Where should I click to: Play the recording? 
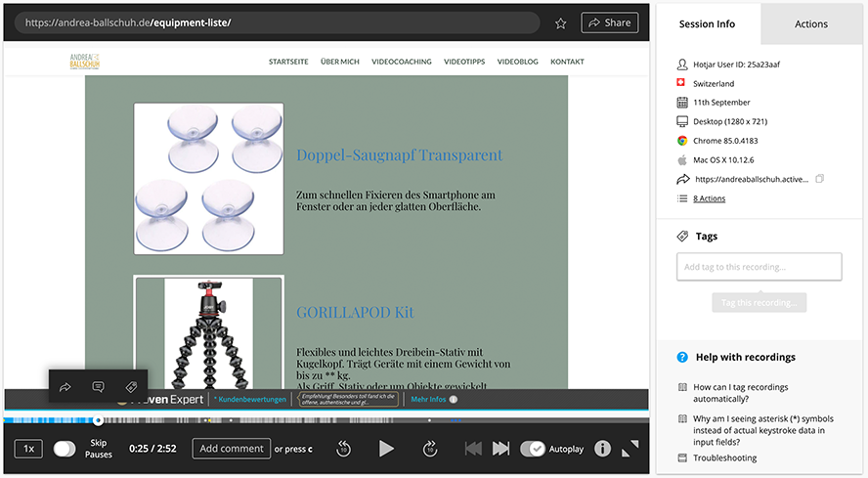[386, 449]
